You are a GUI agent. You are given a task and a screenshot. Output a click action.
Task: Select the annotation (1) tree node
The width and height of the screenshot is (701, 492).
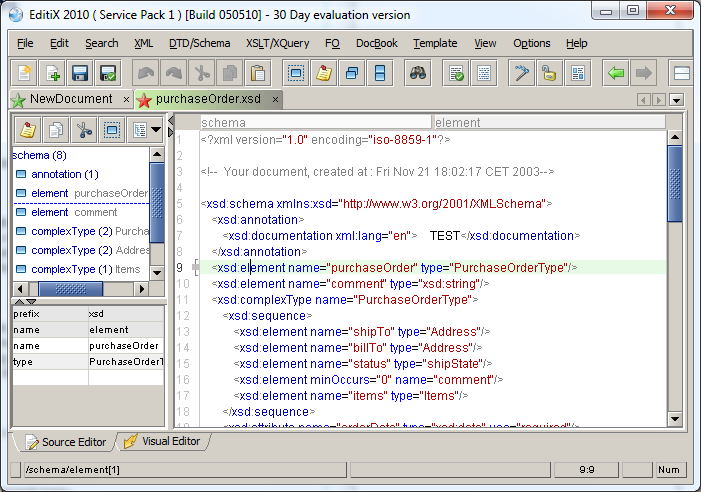pyautogui.click(x=64, y=174)
